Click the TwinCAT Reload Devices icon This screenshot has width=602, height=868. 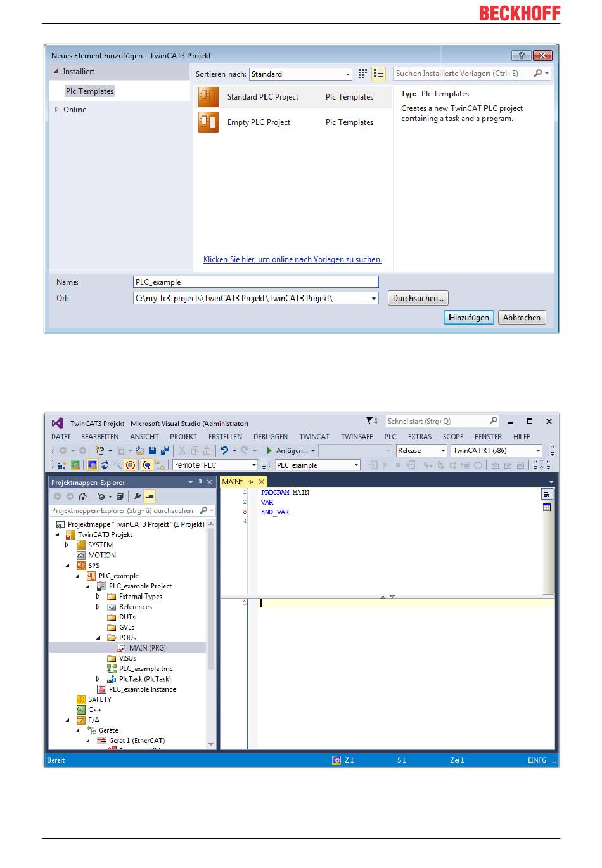pos(105,465)
